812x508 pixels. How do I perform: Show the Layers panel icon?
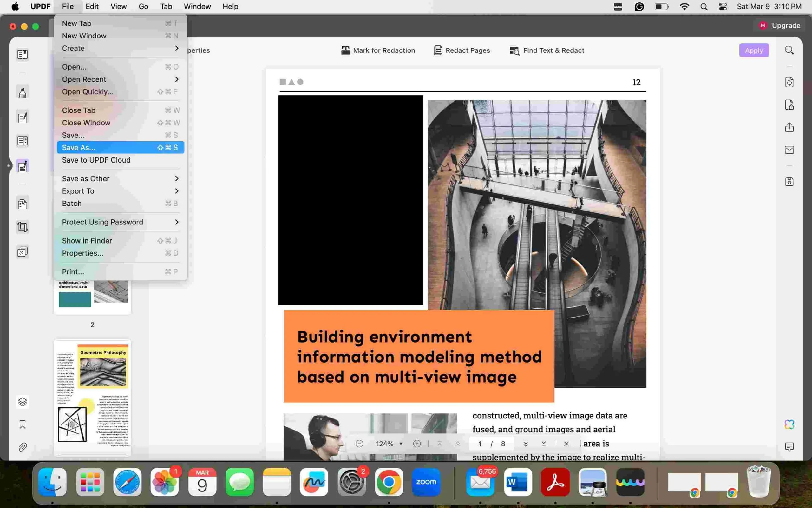point(23,402)
